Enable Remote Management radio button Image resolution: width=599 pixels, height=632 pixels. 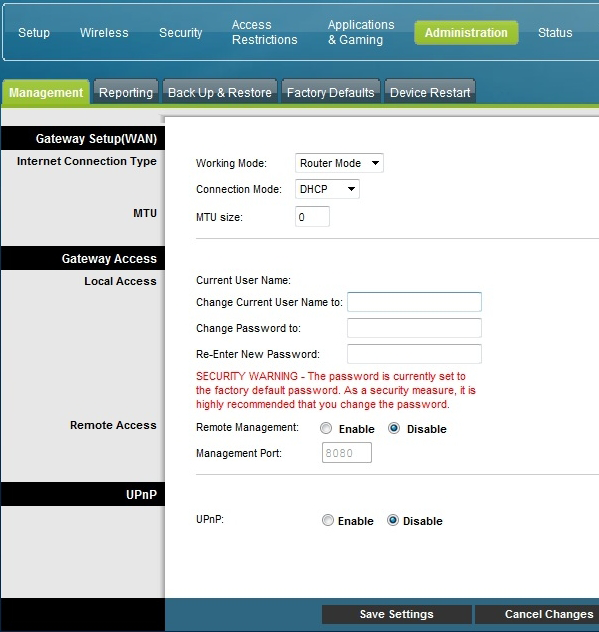pos(326,428)
